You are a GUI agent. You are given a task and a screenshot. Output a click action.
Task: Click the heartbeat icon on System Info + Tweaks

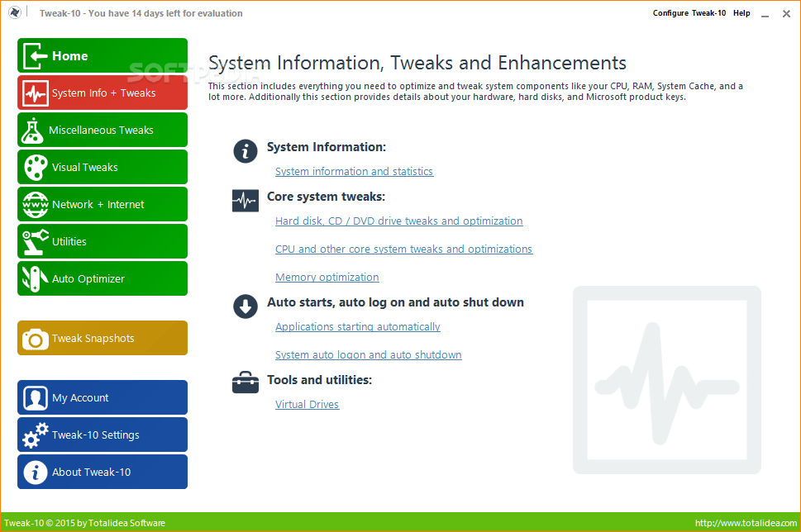[x=36, y=93]
